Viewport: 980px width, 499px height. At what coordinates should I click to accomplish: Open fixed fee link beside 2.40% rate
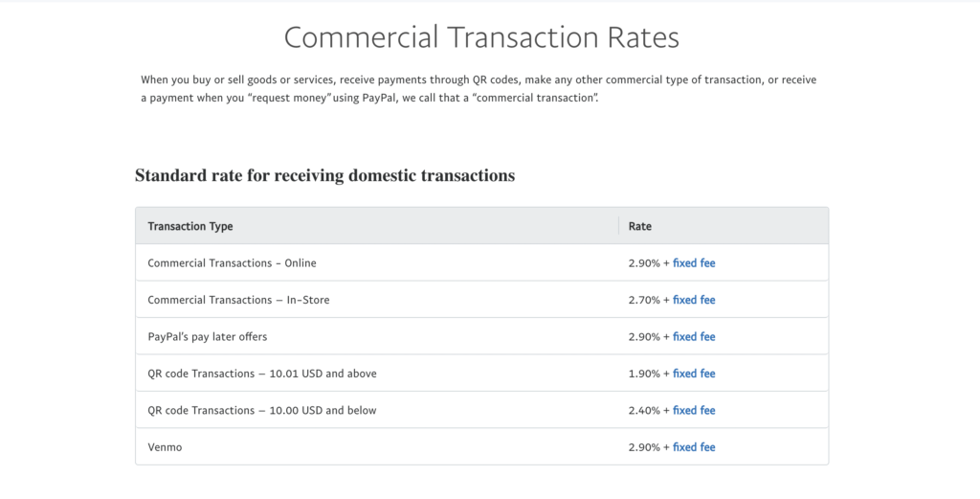pos(694,410)
